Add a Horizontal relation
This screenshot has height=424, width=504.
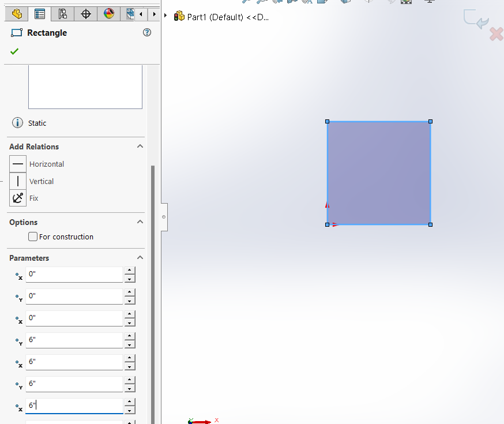point(18,164)
